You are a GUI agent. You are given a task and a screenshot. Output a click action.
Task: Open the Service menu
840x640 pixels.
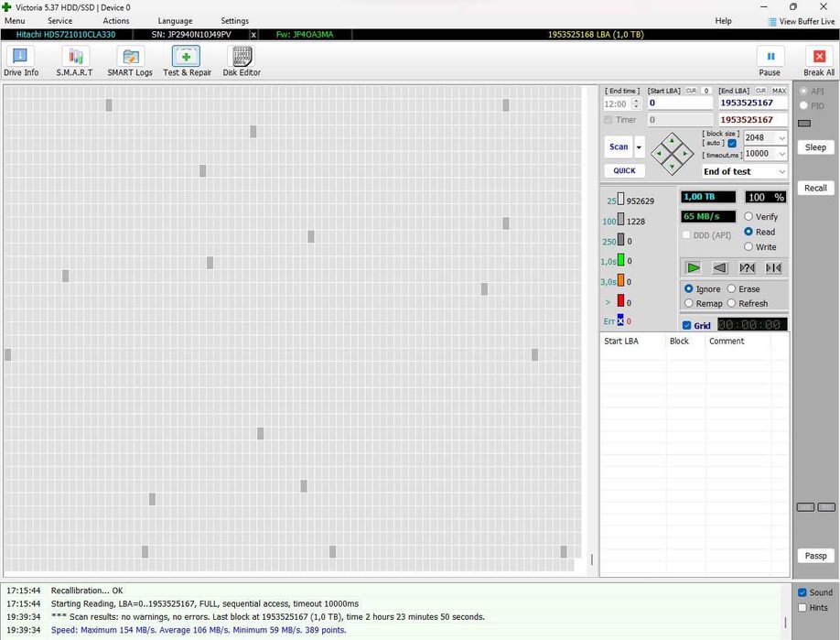[60, 21]
